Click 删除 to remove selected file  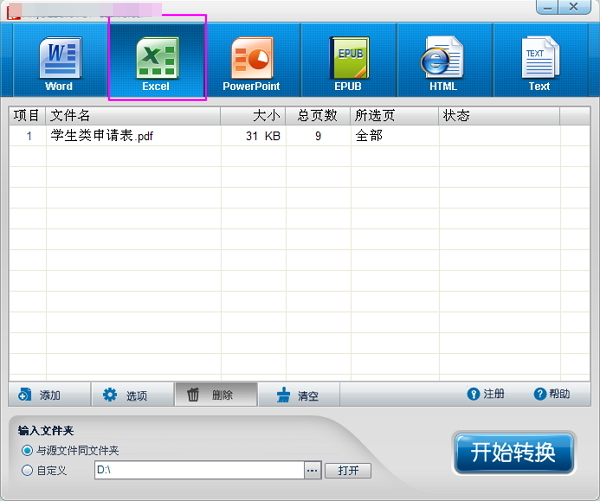point(216,394)
